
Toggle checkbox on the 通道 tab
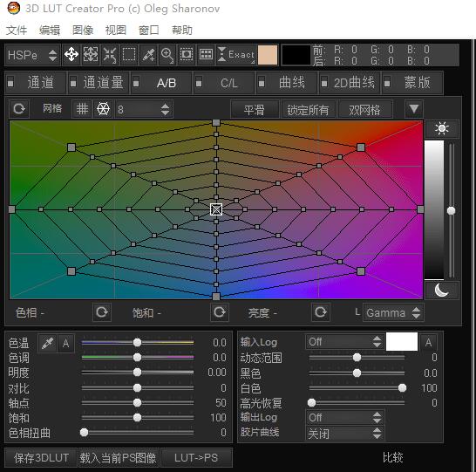10,83
